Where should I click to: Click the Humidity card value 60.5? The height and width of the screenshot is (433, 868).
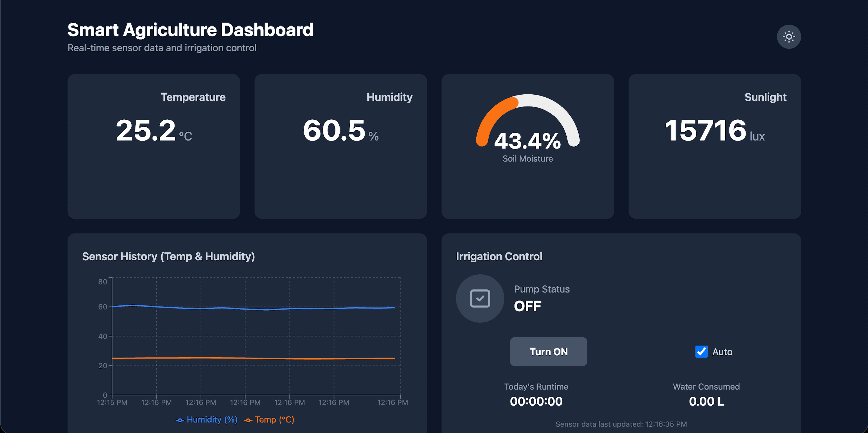(334, 130)
